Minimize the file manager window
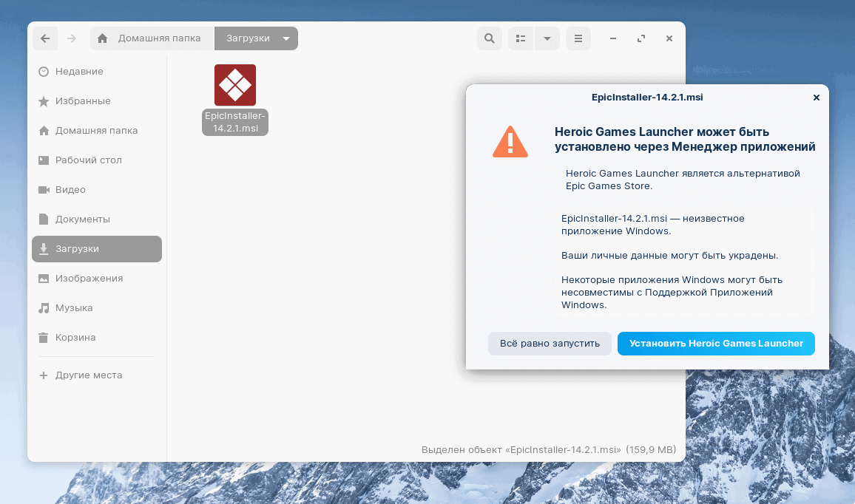 click(x=613, y=38)
